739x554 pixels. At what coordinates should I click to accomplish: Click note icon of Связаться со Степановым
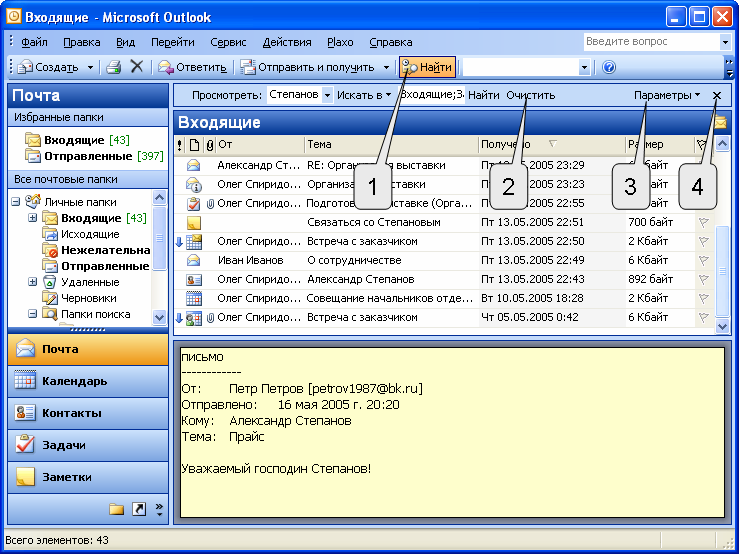[x=194, y=223]
